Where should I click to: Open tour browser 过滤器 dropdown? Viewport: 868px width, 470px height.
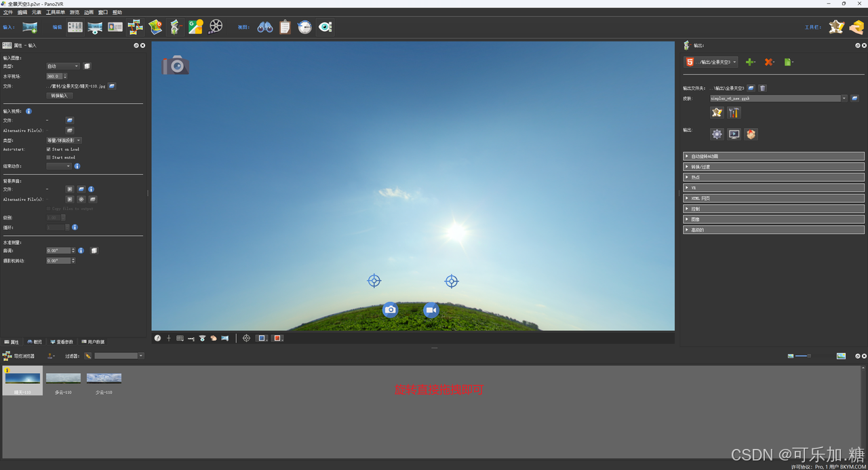pos(119,355)
